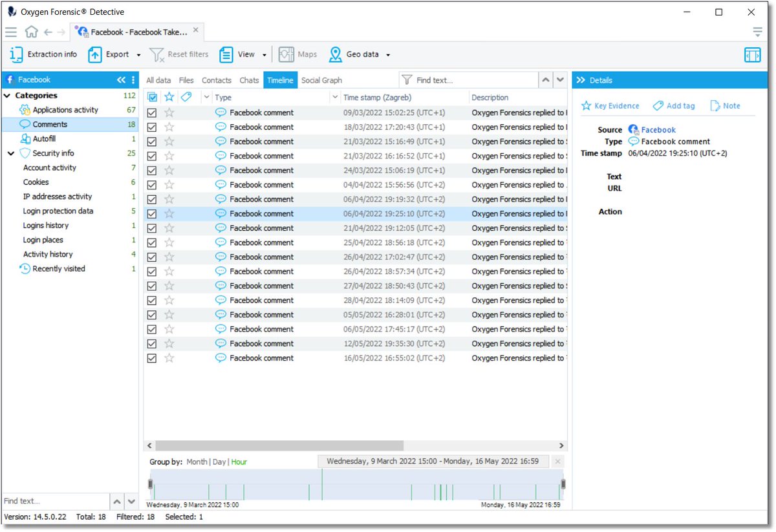This screenshot has height=532, width=776.
Task: Clear the timeline date range filter
Action: coord(558,462)
